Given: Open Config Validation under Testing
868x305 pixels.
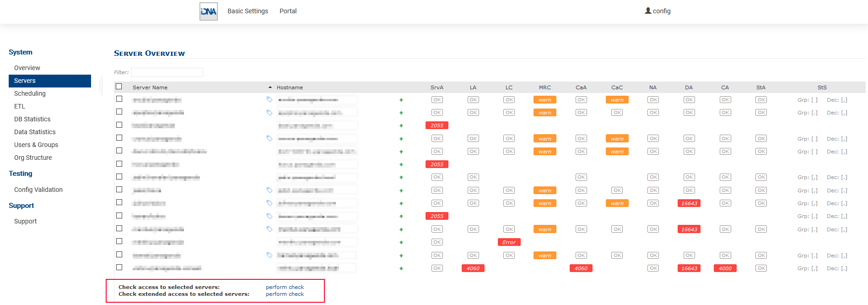Looking at the screenshot, I should point(38,190).
